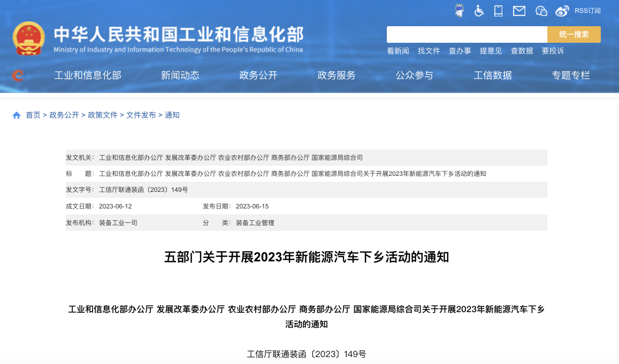This screenshot has height=364, width=619.
Task: Click the 分类 value 装备工业管理
Action: (x=255, y=223)
